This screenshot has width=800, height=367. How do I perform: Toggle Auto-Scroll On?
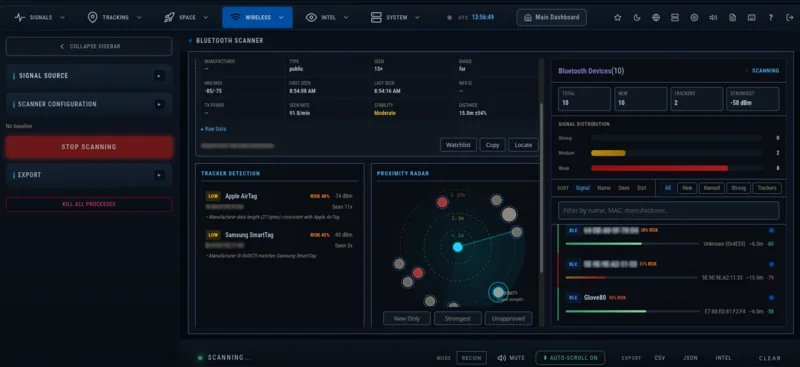click(x=570, y=358)
